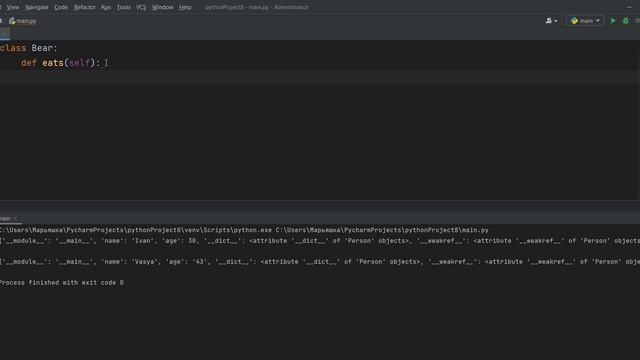Start debugging with the green bug icon
Image resolution: width=640 pixels, height=360 pixels.
click(x=625, y=21)
